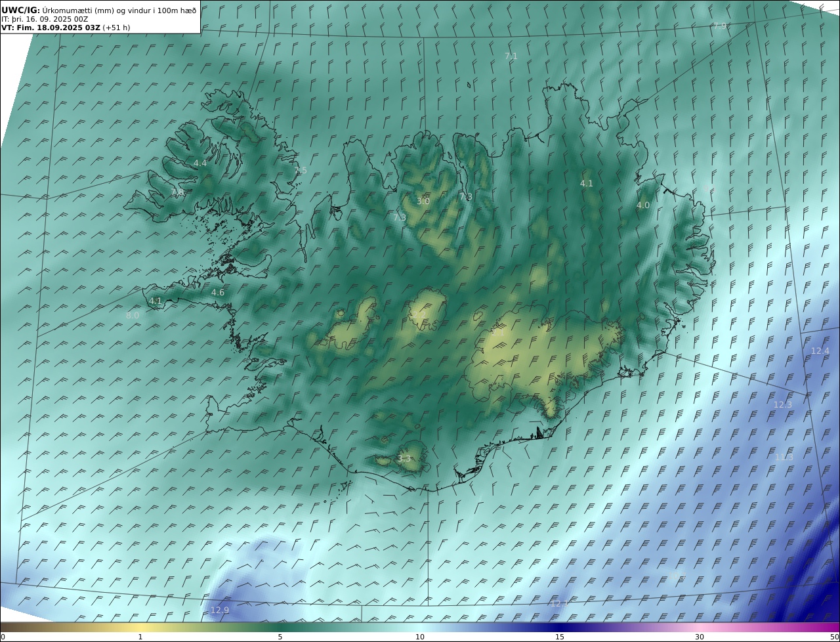Pick the dark green colour above tick 5

tap(280, 627)
